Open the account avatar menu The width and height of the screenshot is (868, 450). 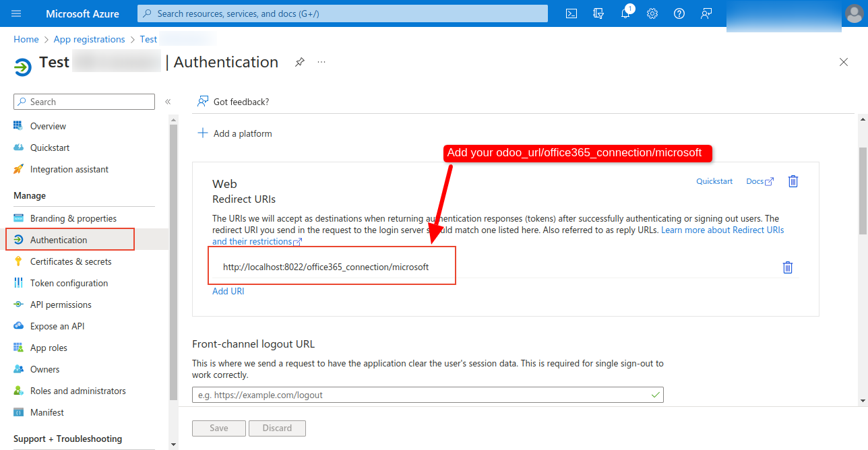click(854, 13)
